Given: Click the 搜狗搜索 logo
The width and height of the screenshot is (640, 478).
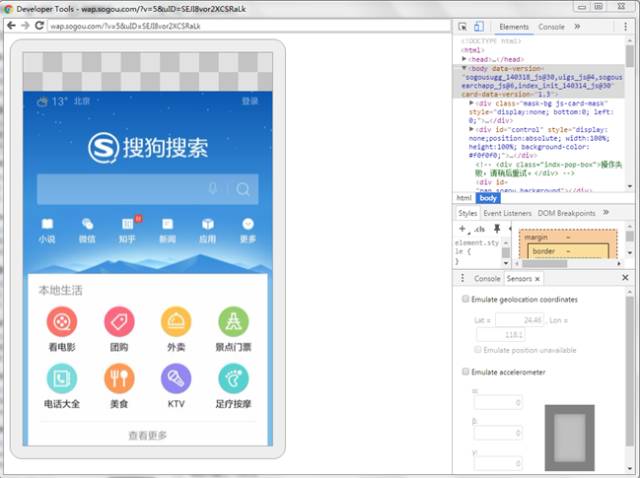Looking at the screenshot, I should [148, 148].
